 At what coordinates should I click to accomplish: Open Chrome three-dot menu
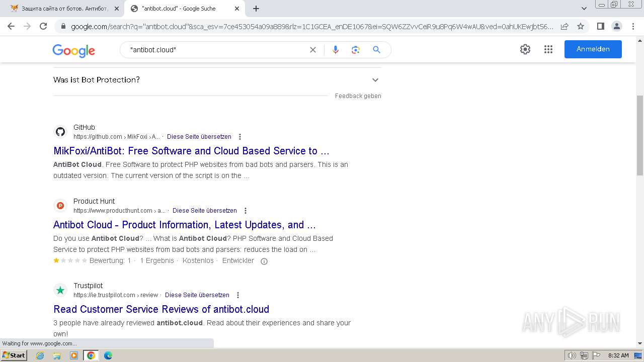click(633, 26)
